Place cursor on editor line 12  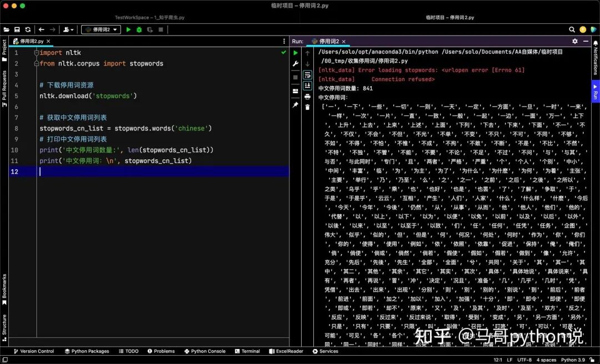pos(163,171)
